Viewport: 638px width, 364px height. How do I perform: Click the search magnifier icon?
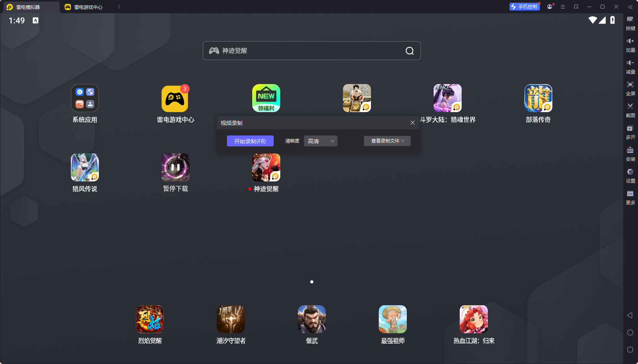tap(410, 51)
